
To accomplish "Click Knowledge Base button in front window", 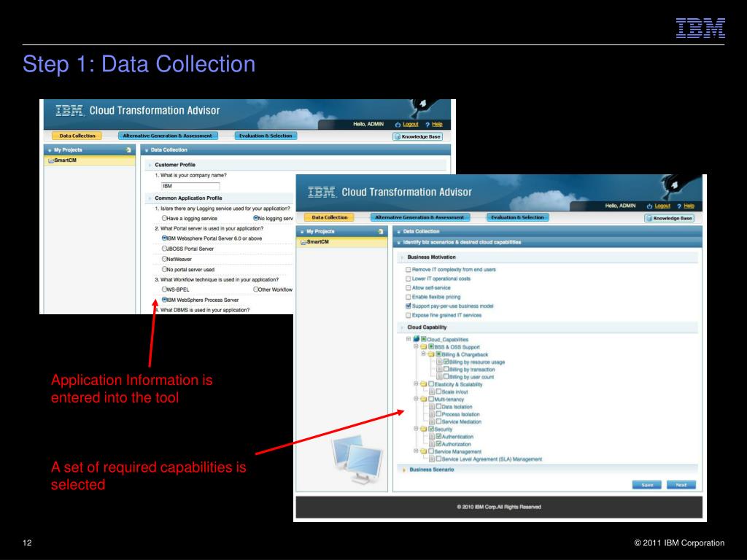I will click(x=670, y=218).
